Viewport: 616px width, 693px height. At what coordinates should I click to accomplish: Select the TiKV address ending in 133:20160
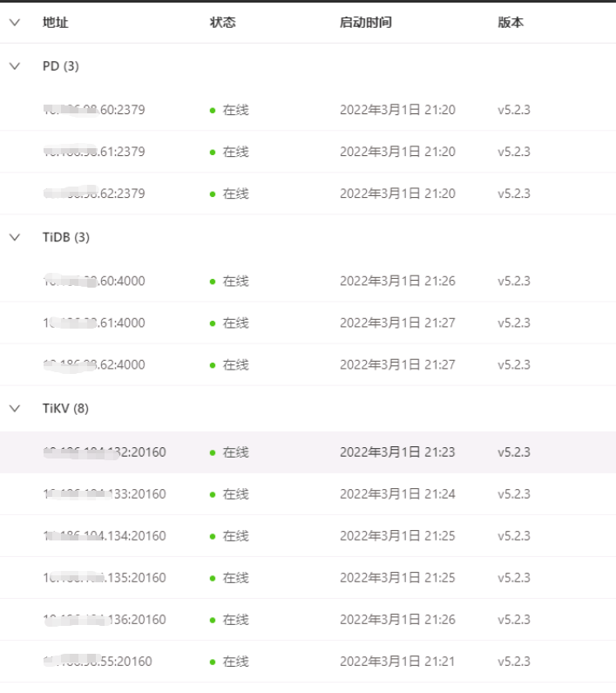(105, 493)
